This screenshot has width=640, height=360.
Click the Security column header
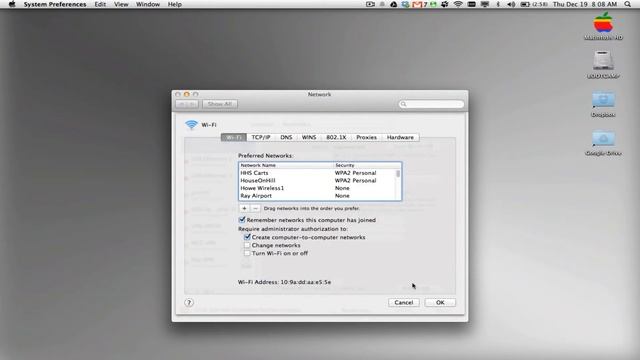(x=364, y=165)
